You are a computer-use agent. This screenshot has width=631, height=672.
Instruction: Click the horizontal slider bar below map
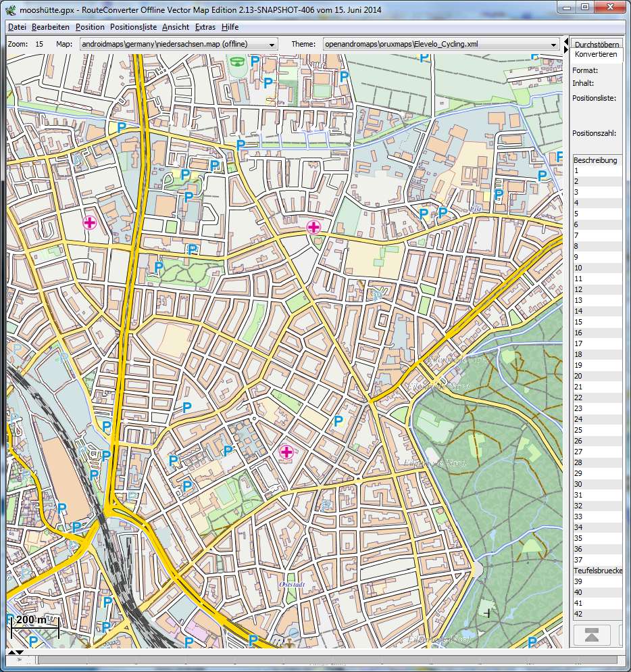(326, 660)
